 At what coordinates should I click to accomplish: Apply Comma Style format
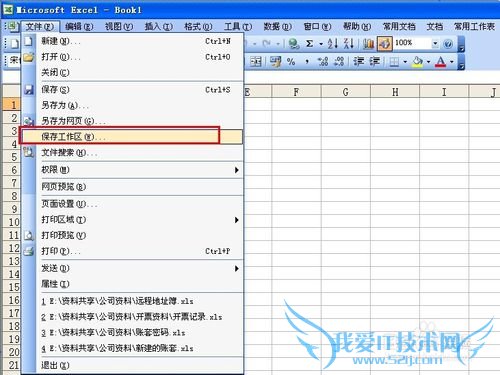[307, 62]
